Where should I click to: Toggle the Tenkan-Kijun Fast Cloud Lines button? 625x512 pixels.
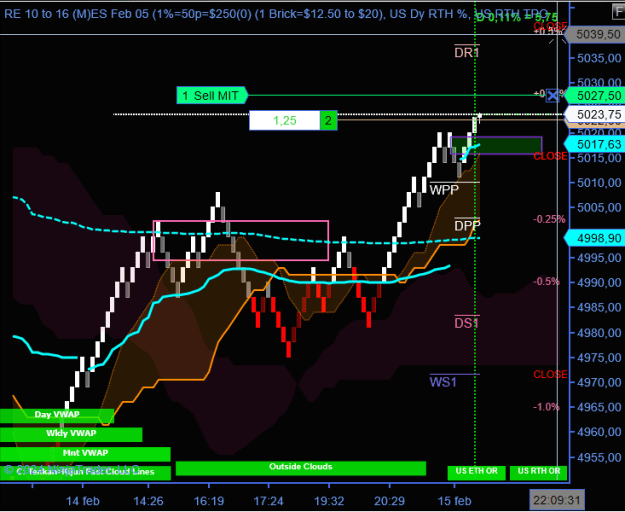tap(85, 473)
